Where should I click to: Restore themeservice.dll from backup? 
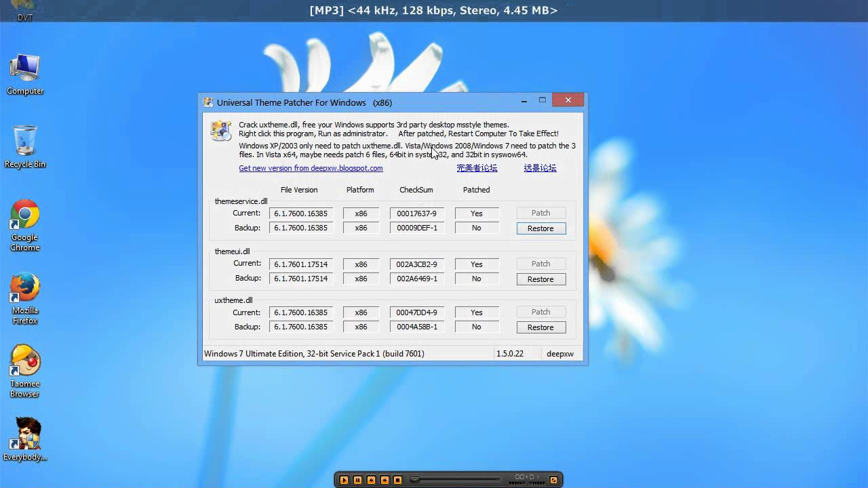pyautogui.click(x=540, y=228)
